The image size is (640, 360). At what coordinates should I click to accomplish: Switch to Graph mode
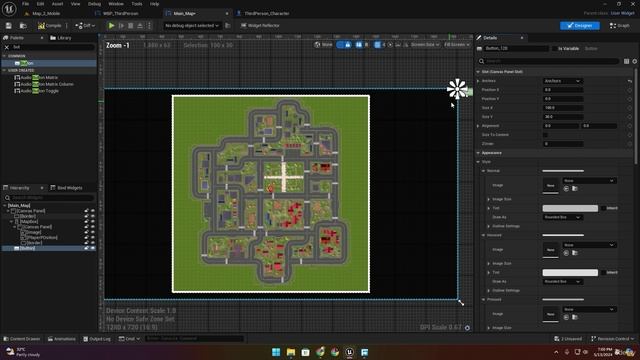(x=620, y=25)
